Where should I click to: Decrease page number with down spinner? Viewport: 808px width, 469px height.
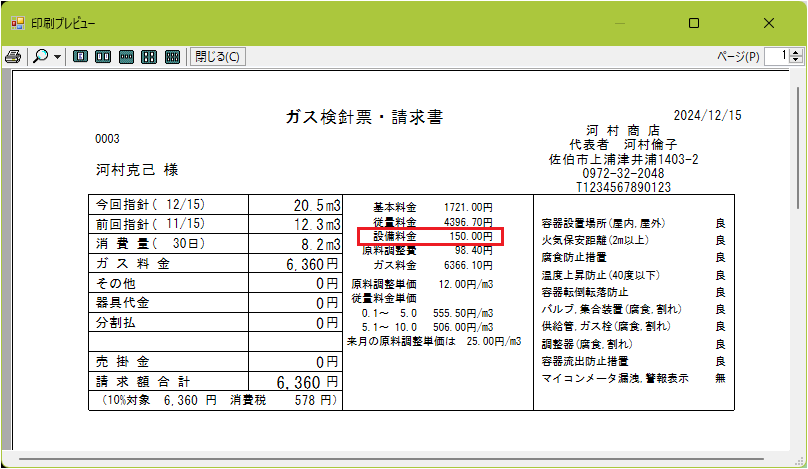tap(796, 61)
